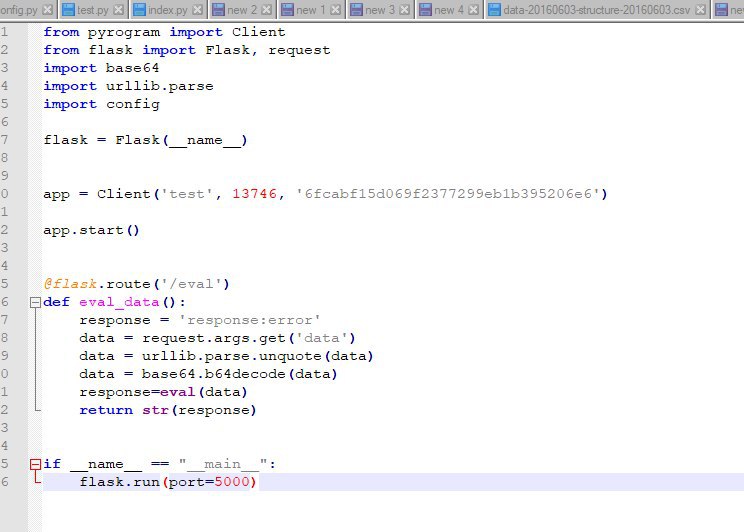The width and height of the screenshot is (744, 532).
Task: Click the number 13746 in the Client call
Action: tap(254, 194)
